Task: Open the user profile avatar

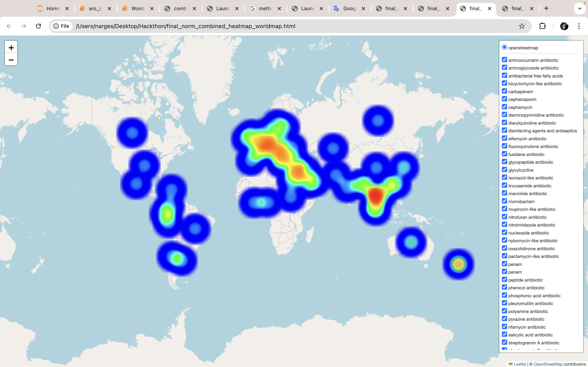Action: click(x=564, y=26)
